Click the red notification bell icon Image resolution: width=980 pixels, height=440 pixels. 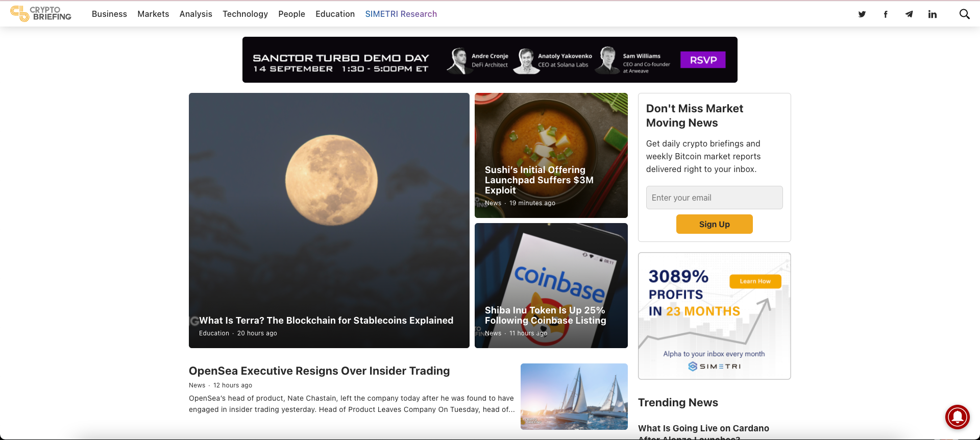pyautogui.click(x=958, y=417)
